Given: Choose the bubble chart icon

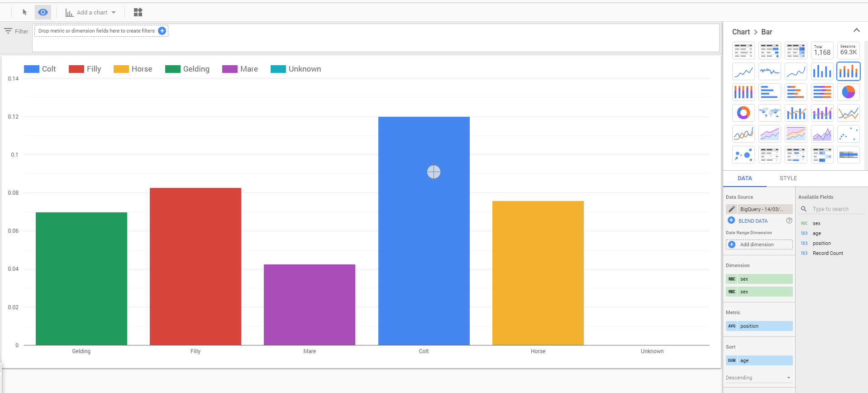Looking at the screenshot, I should click(743, 155).
